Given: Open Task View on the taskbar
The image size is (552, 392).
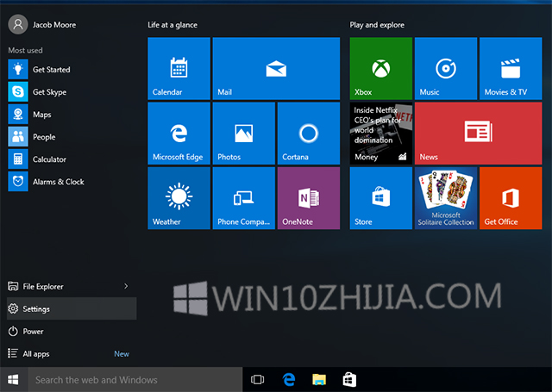Looking at the screenshot, I should [x=257, y=380].
